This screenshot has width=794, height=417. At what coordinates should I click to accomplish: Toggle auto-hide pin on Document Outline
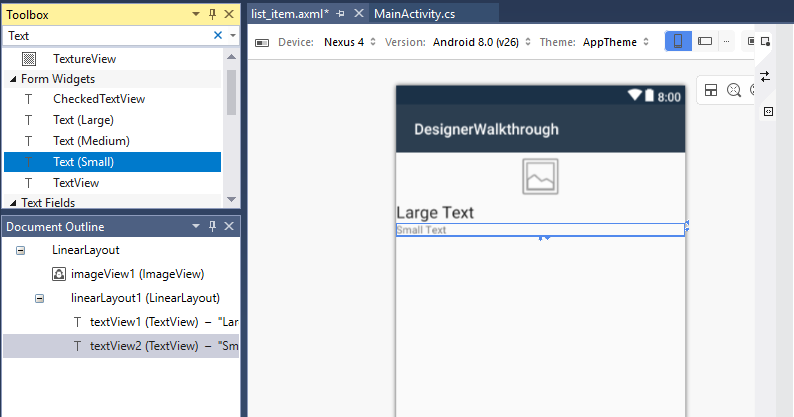pyautogui.click(x=212, y=226)
